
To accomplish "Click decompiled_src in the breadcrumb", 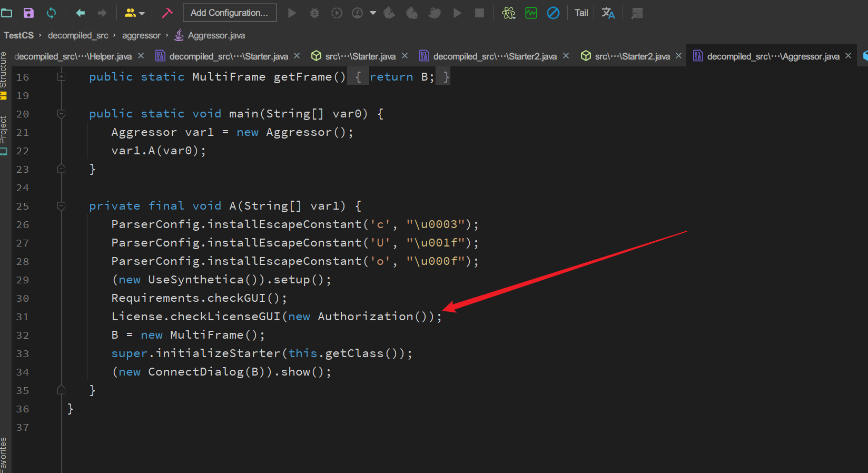I will 78,35.
